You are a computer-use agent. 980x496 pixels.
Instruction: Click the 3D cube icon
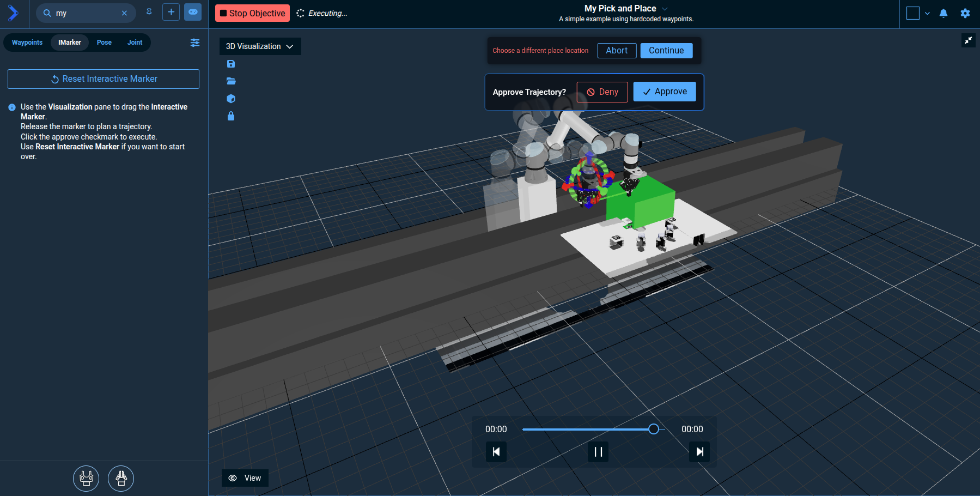(x=231, y=99)
